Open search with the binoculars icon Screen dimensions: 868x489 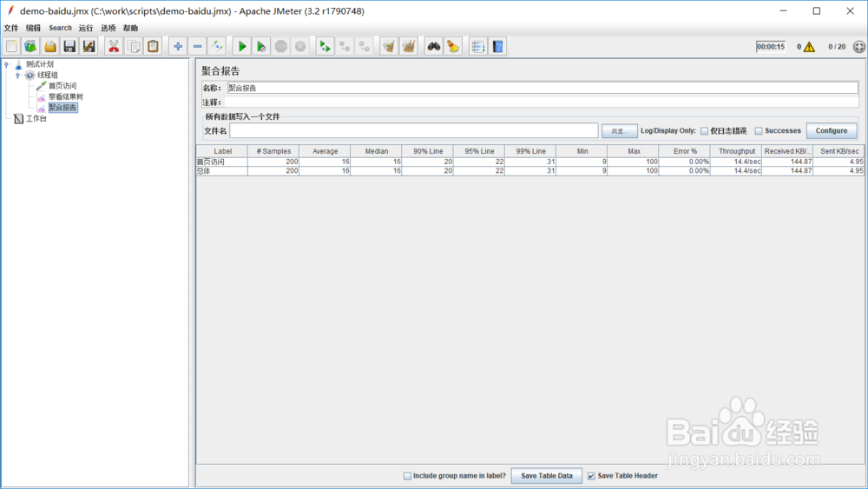coord(433,47)
